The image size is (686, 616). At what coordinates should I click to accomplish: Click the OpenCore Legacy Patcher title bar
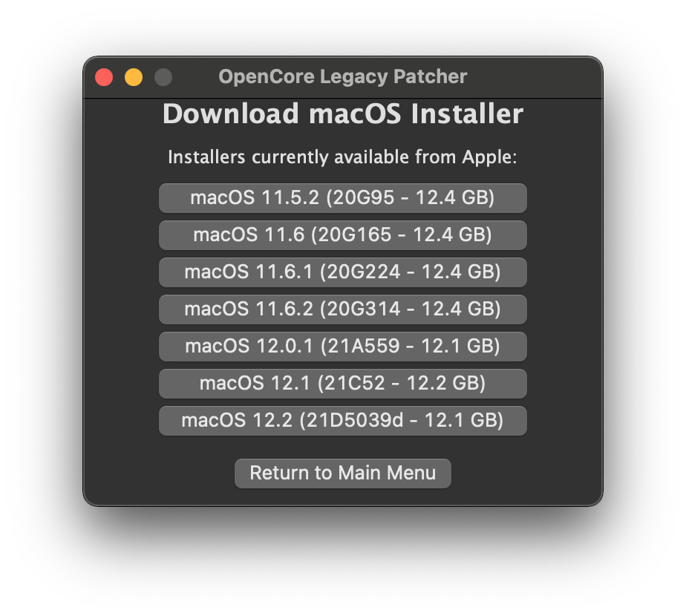342,76
